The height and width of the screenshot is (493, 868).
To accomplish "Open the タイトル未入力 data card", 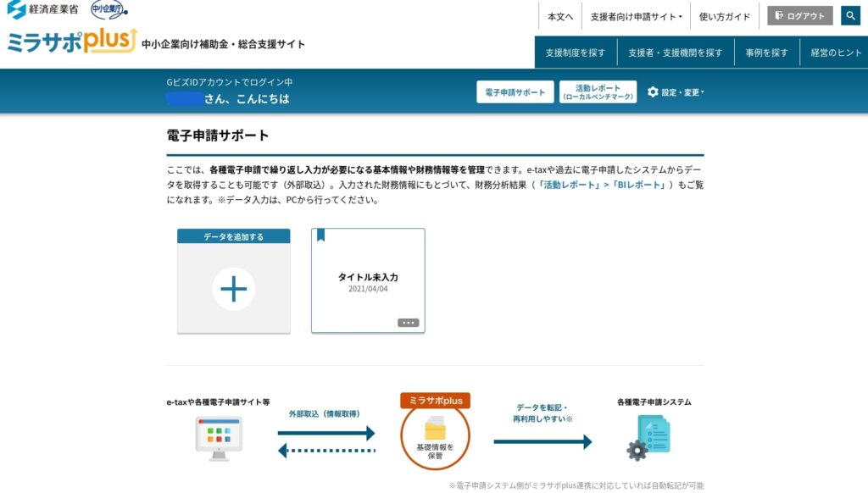I will coord(368,280).
